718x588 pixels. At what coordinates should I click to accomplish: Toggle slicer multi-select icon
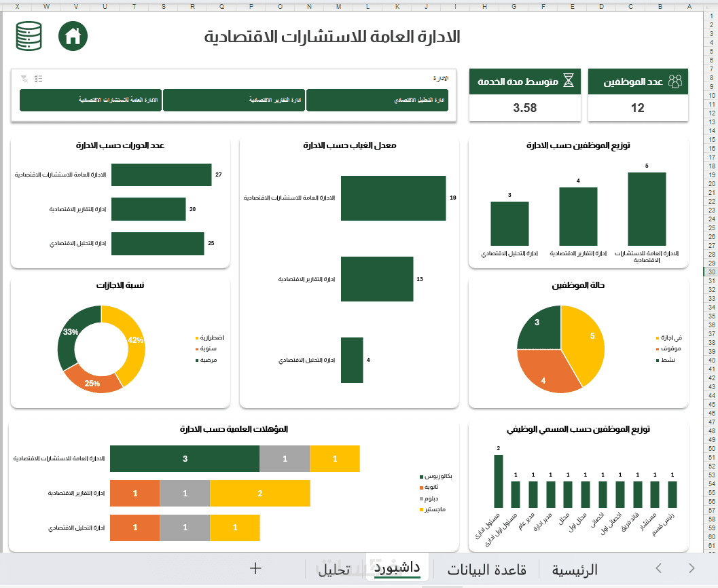39,79
